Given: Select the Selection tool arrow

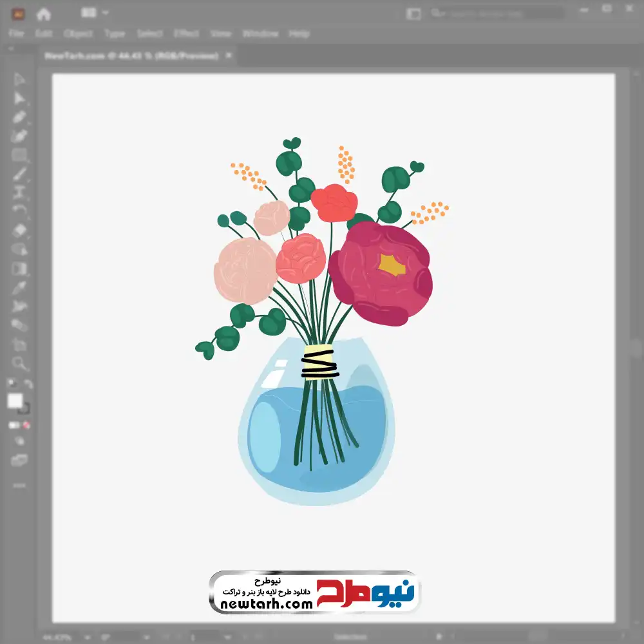Looking at the screenshot, I should [x=19, y=79].
